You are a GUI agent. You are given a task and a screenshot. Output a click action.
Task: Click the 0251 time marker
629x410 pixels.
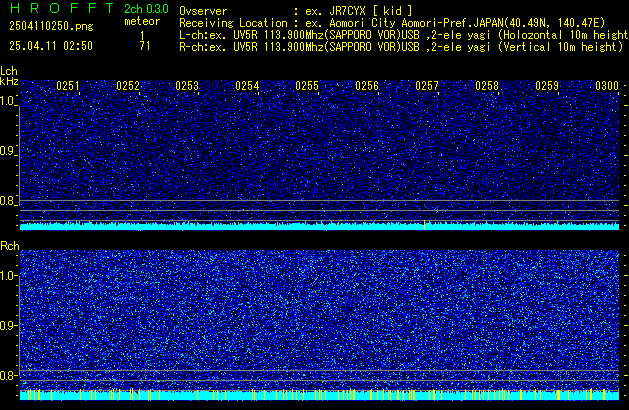(68, 86)
